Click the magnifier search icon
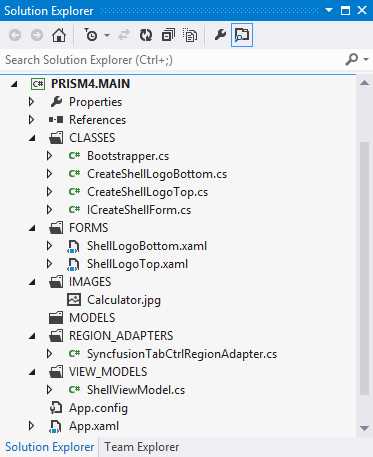Image resolution: width=373 pixels, height=457 pixels. [352, 60]
